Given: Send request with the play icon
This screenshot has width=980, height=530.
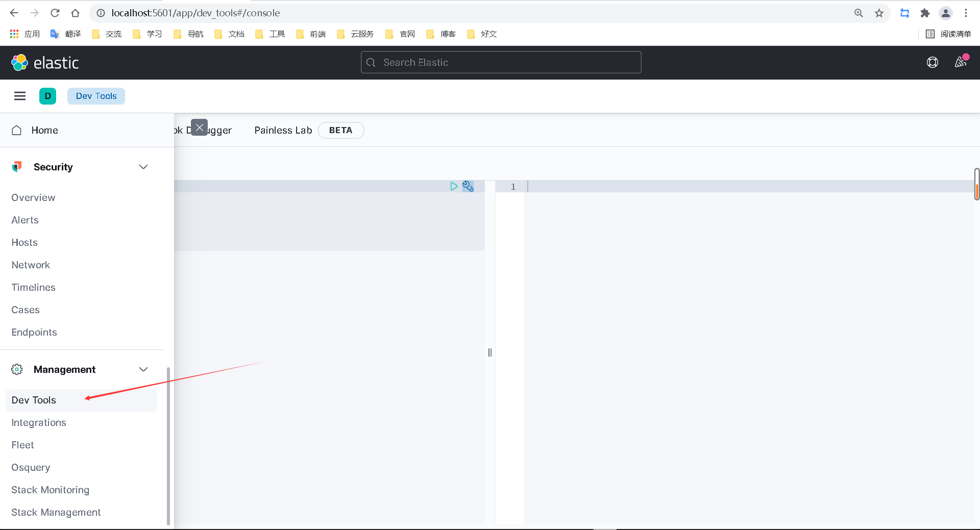Looking at the screenshot, I should pyautogui.click(x=454, y=186).
